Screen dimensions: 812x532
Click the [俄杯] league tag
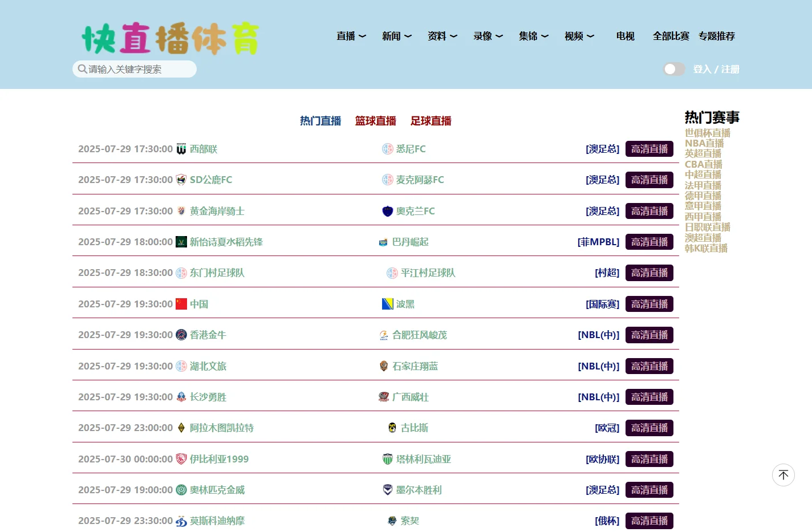(x=607, y=521)
